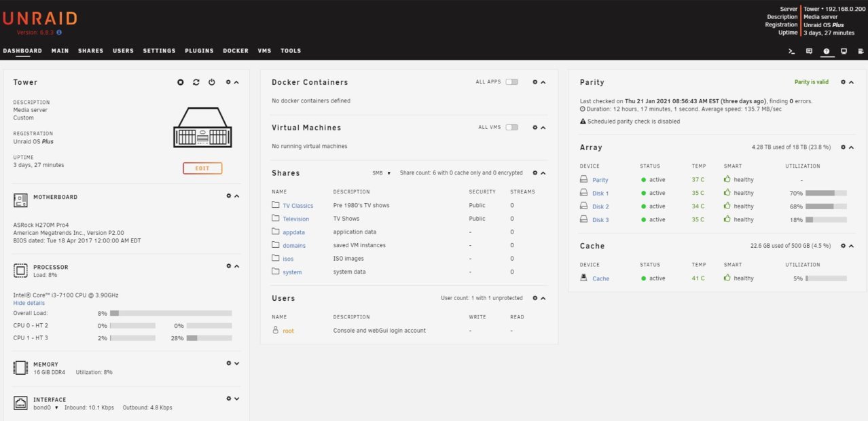Open the VMS tab
This screenshot has width=868, height=421.
click(x=264, y=51)
